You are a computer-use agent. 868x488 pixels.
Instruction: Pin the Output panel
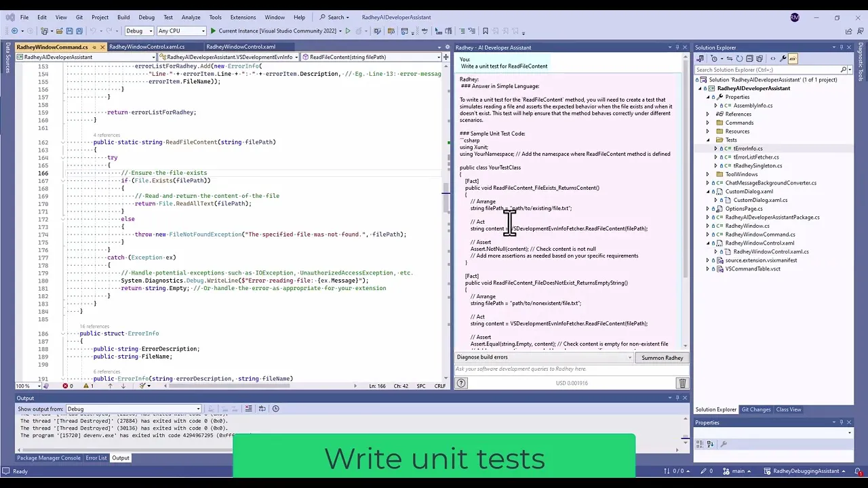677,399
